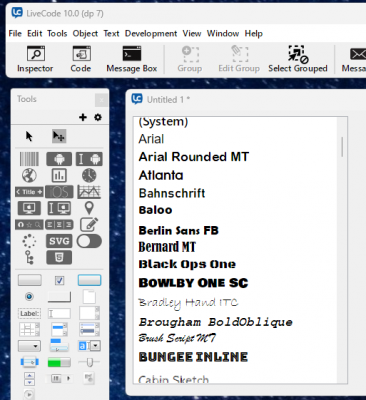This screenshot has width=366, height=400.
Task: Select the switch toggle widget tool
Action: click(89, 241)
